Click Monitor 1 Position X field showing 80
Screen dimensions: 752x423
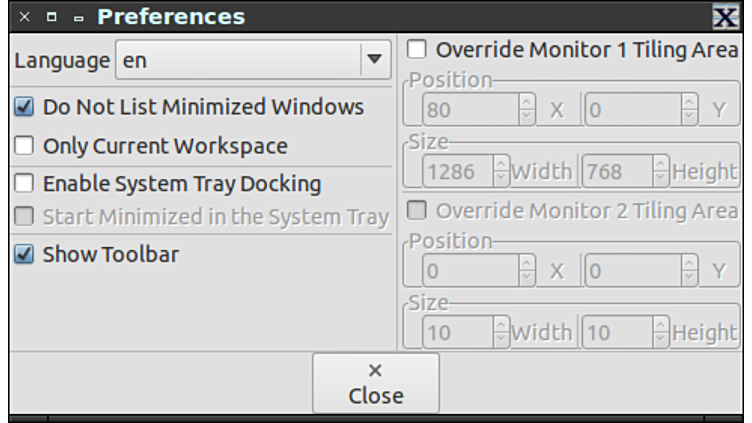469,110
